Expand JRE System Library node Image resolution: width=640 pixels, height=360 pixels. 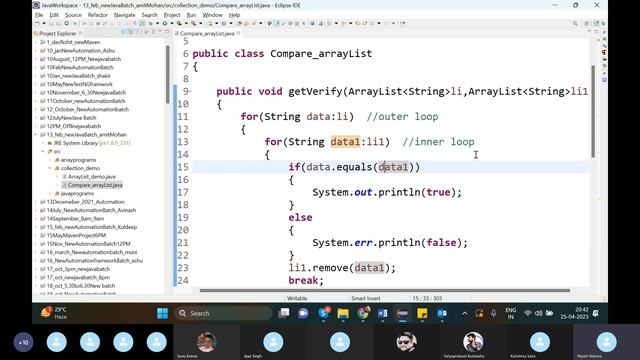pyautogui.click(x=43, y=143)
